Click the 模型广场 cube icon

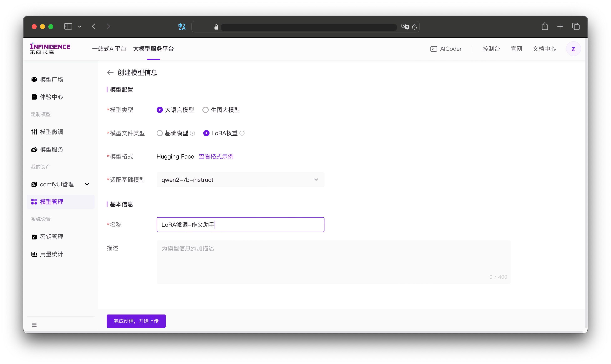pyautogui.click(x=34, y=79)
